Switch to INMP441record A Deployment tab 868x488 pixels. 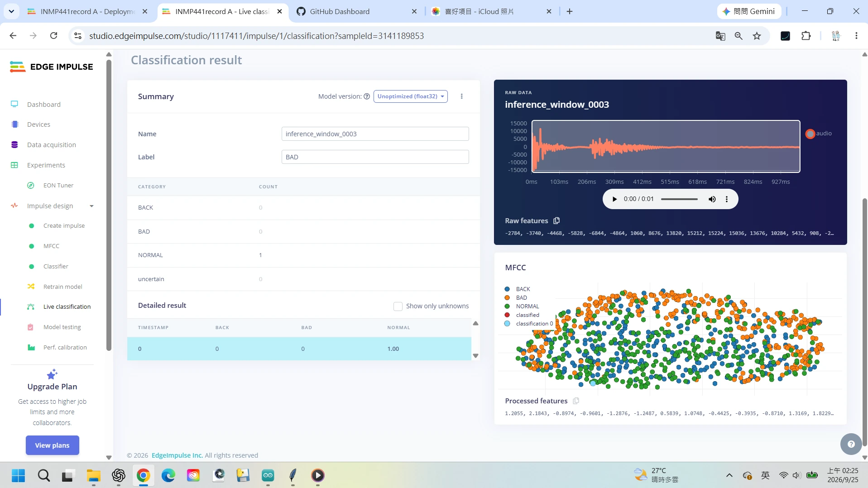point(87,11)
